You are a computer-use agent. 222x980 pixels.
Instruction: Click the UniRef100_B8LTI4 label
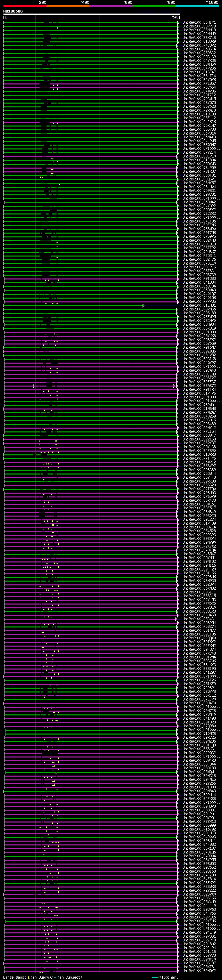[x=199, y=76]
